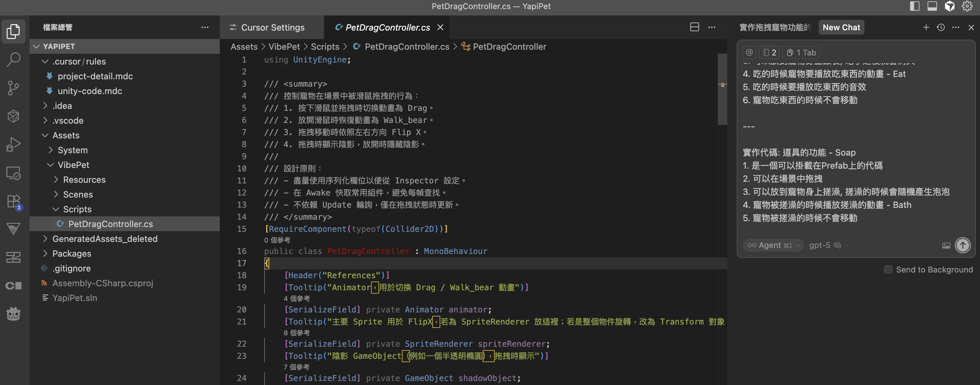Click the @ mention context button
The image size is (980, 385).
pyautogui.click(x=749, y=52)
